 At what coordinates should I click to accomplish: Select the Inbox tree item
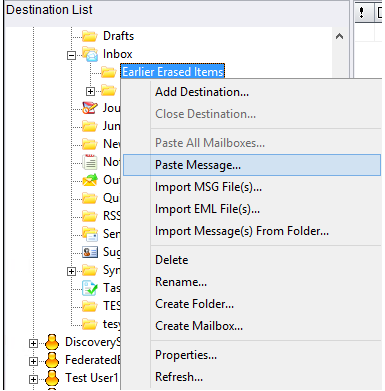117,54
